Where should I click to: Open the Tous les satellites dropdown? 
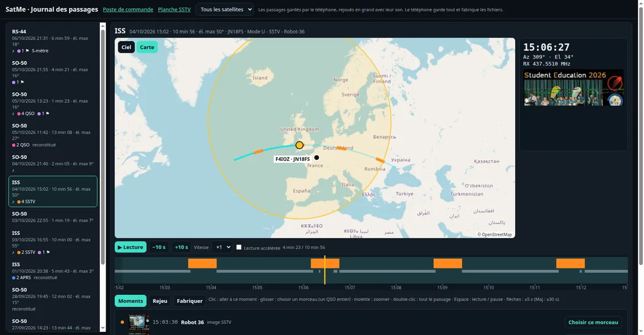coord(225,10)
